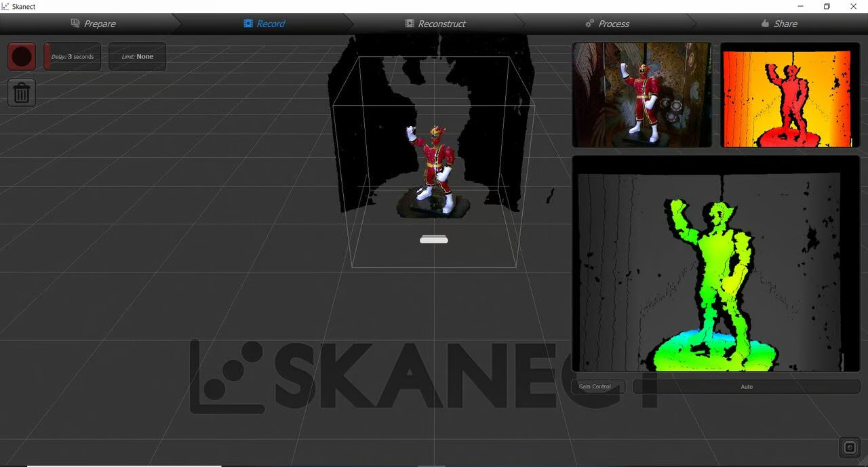Click the camera view icon in bottom-right corner

tap(850, 447)
